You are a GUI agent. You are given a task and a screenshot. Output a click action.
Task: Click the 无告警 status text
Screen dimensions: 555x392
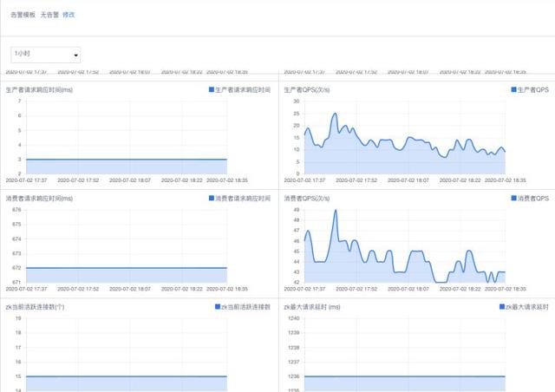pyautogui.click(x=49, y=15)
